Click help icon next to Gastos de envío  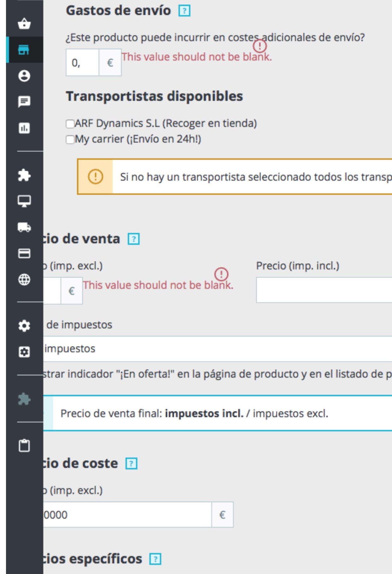(x=184, y=11)
